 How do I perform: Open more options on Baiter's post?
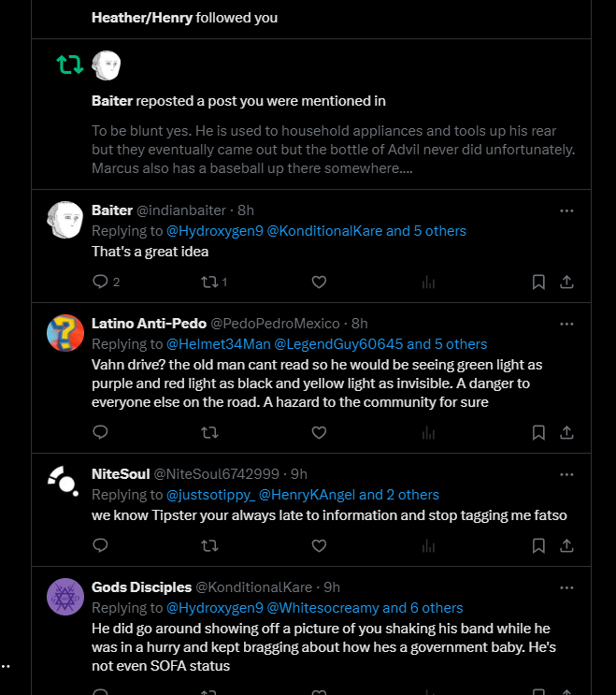click(566, 211)
